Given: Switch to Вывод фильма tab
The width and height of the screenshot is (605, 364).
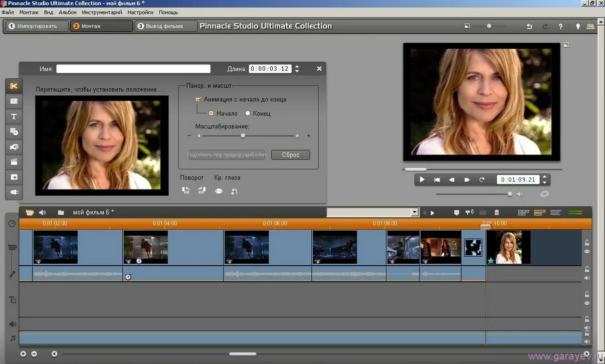Looking at the screenshot, I should (x=165, y=26).
